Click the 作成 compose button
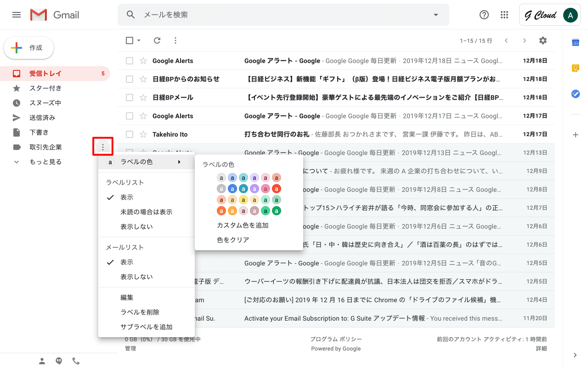 pyautogui.click(x=29, y=48)
